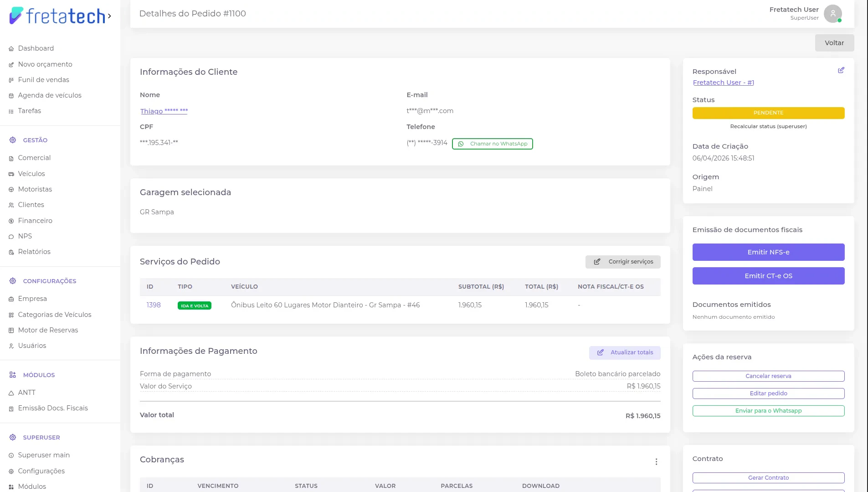The image size is (868, 492).
Task: Click the VENCIMENTO column header in Cobranças
Action: tap(218, 486)
